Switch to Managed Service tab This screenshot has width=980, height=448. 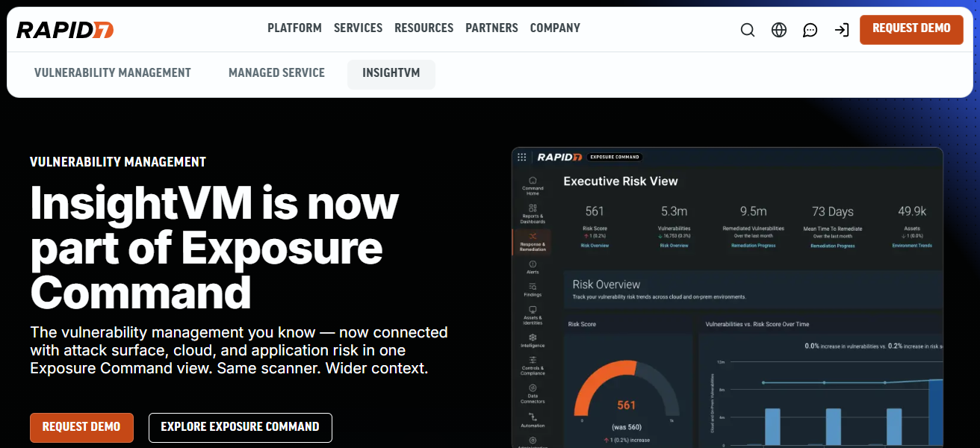276,73
